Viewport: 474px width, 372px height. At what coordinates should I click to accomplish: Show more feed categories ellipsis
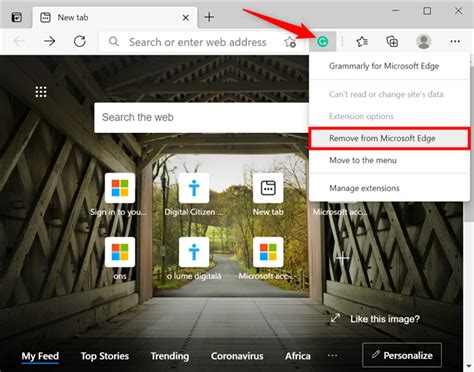(332, 356)
